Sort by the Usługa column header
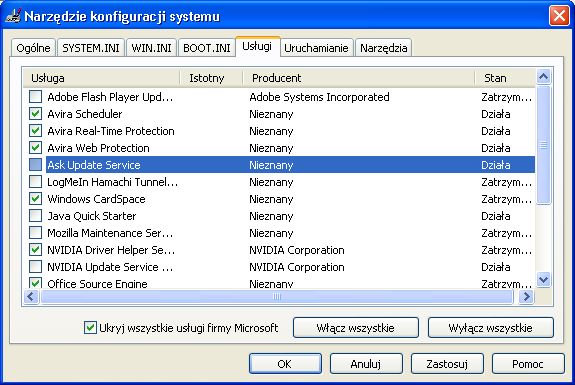The image size is (575, 385). pos(101,78)
